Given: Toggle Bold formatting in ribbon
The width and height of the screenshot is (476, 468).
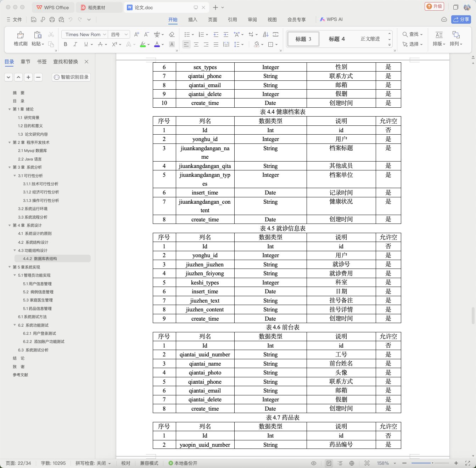Looking at the screenshot, I should tap(65, 44).
